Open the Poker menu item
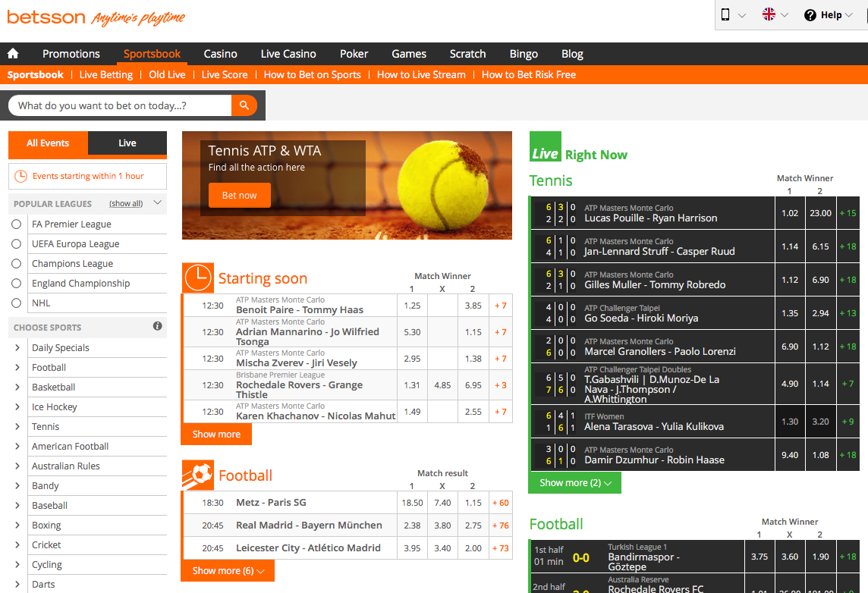The height and width of the screenshot is (593, 868). [x=354, y=54]
